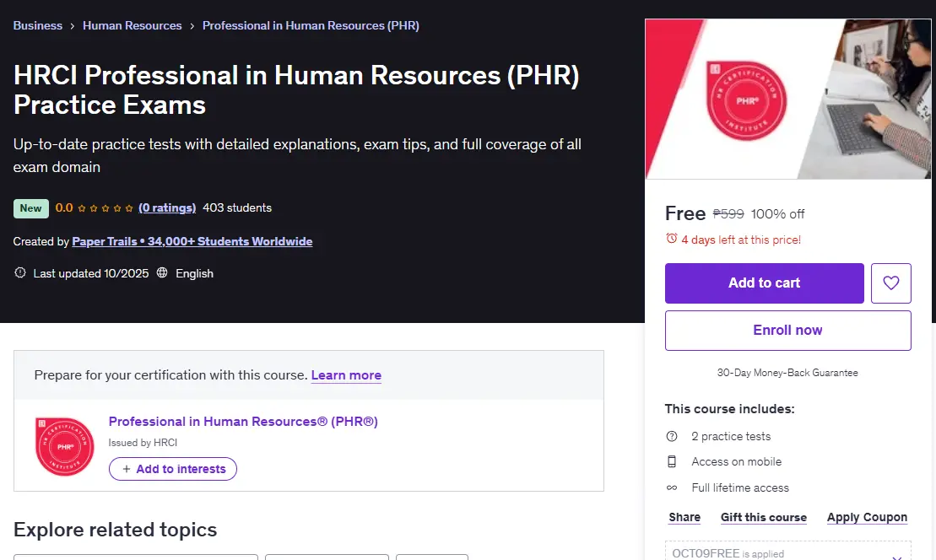Click the OCT09FREE applied coupon code
Screen dimensions: 936x560
pos(706,553)
